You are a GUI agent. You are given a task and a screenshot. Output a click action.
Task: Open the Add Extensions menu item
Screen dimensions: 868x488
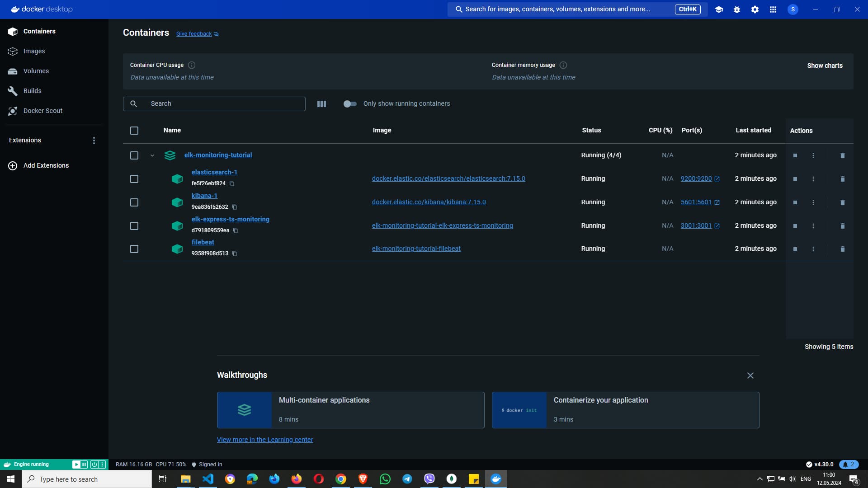point(45,165)
